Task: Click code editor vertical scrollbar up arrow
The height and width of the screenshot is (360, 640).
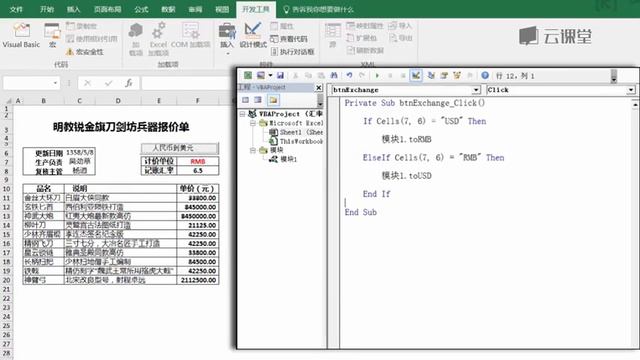Action: [x=635, y=105]
